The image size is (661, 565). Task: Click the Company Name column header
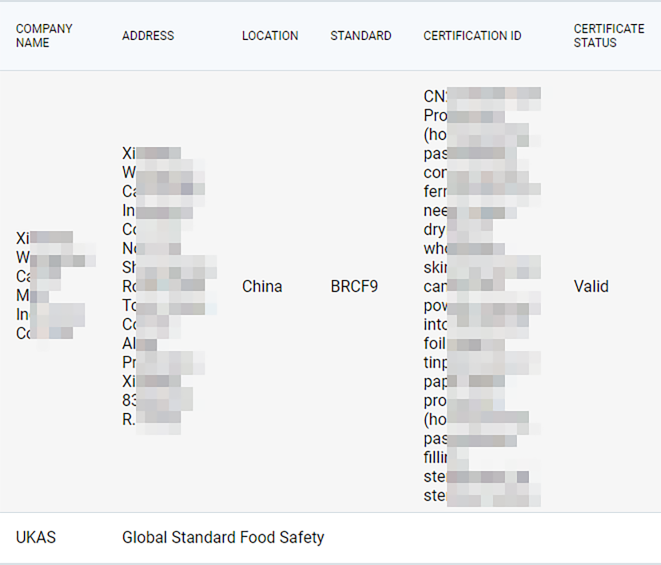[x=44, y=36]
